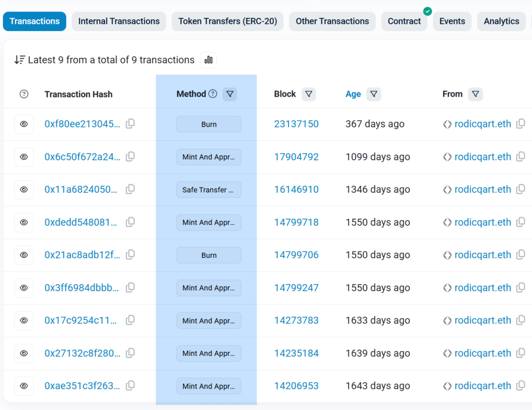Preview transaction 0x11a6824050 with eye button
Viewport: 532px width, 410px height.
(x=24, y=189)
